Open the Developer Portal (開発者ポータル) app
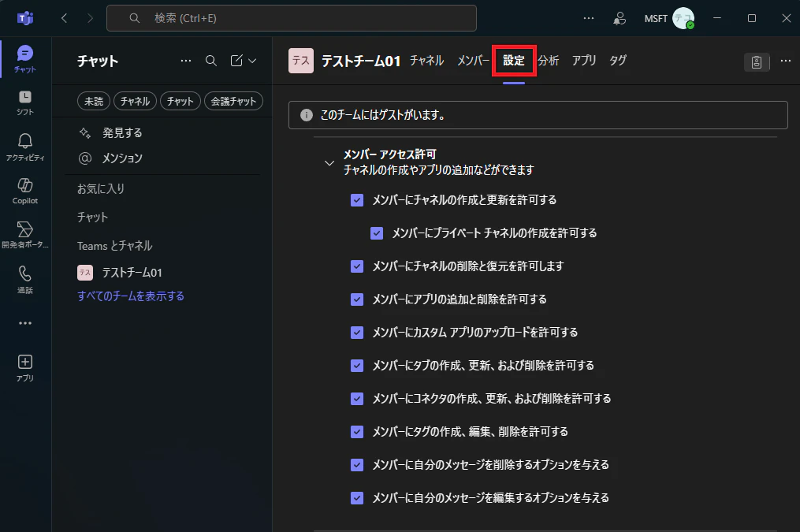 (x=25, y=235)
